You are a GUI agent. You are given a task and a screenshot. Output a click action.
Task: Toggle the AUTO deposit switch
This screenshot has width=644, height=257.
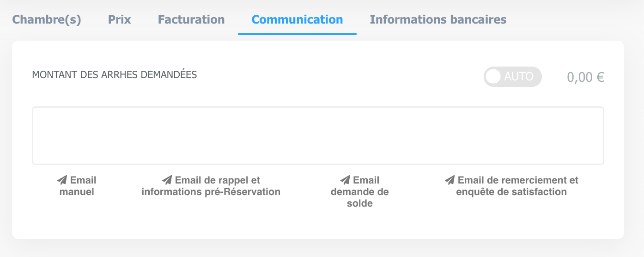[513, 77]
